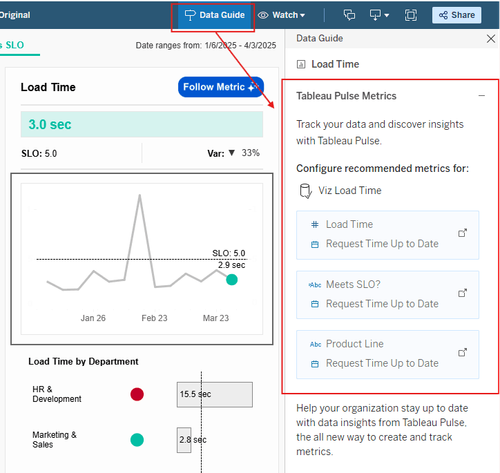This screenshot has width=500, height=473.
Task: Open the download options dropdown arrow
Action: pos(387,15)
